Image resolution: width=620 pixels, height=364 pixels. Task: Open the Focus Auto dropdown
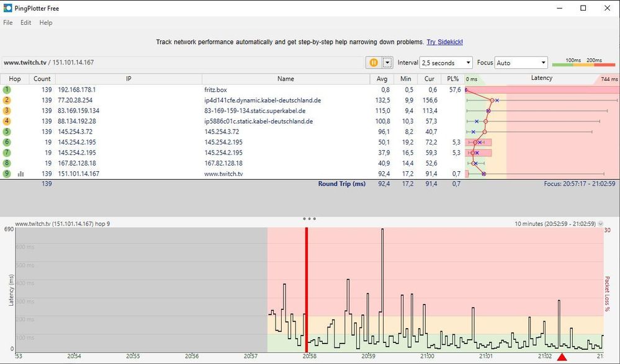click(521, 63)
